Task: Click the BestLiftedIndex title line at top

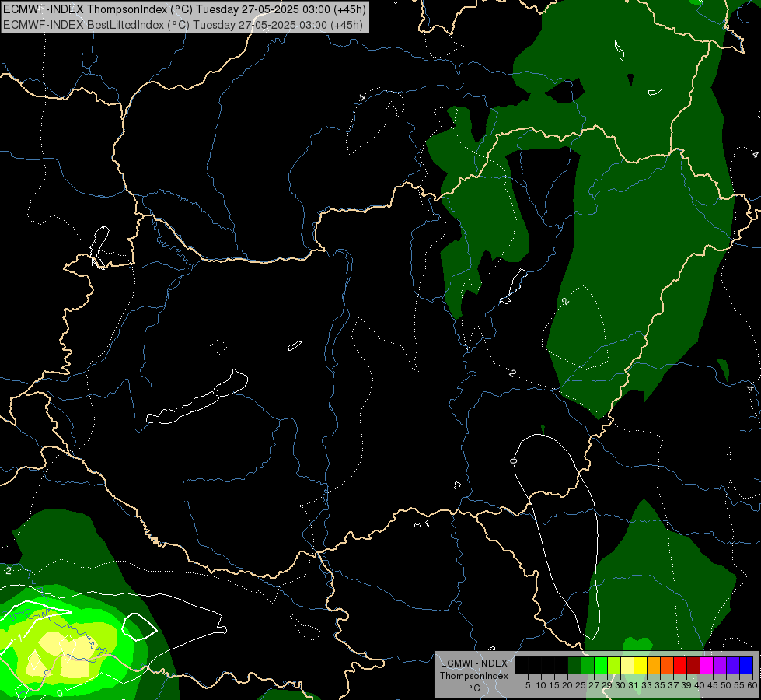Action: click(x=183, y=24)
